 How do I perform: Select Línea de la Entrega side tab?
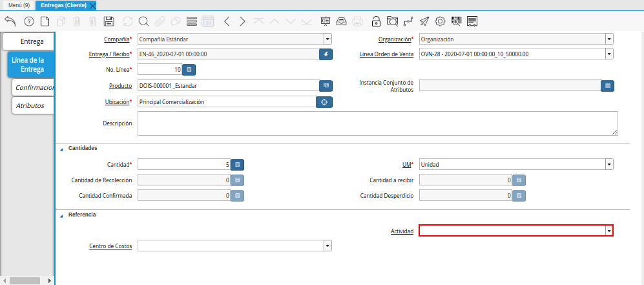pos(31,65)
